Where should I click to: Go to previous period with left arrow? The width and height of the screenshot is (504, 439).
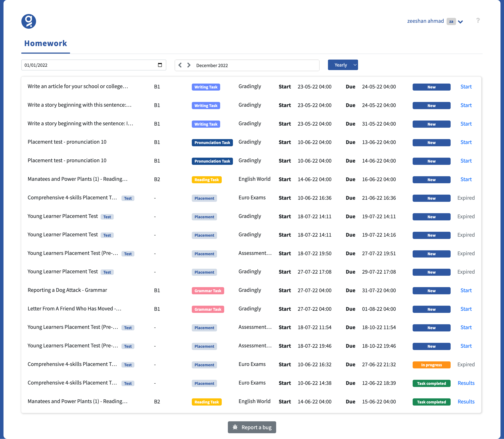[180, 65]
